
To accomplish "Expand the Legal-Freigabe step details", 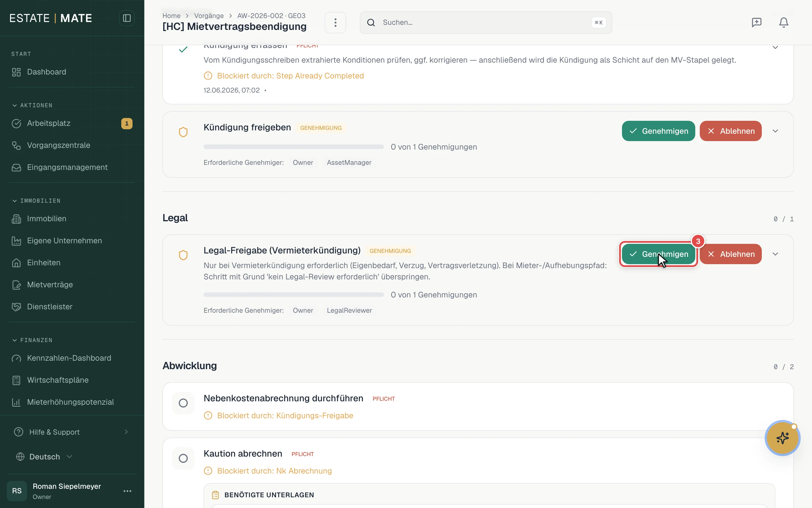I will pyautogui.click(x=775, y=254).
